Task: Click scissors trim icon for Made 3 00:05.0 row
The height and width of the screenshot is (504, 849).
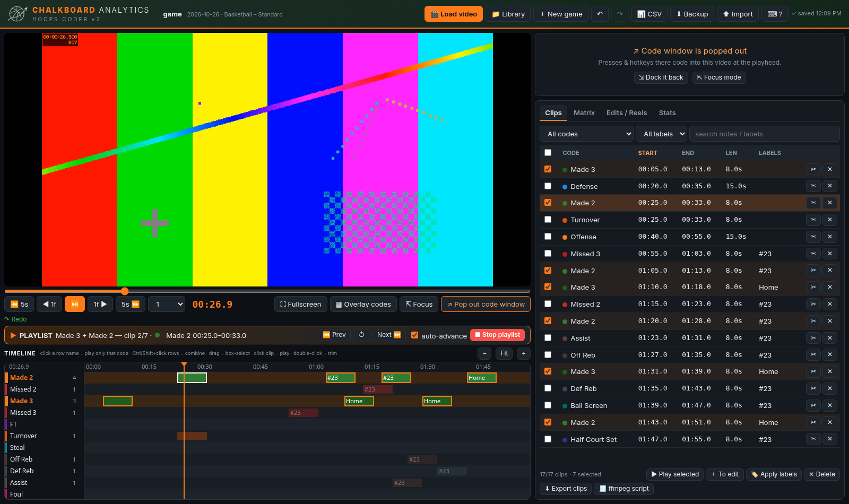Action: point(813,169)
